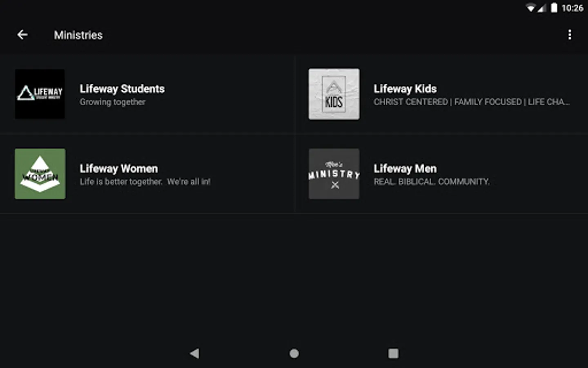Viewport: 588px width, 368px height.
Task: Tap the Wi-Fi status icon
Action: pyautogui.click(x=530, y=8)
